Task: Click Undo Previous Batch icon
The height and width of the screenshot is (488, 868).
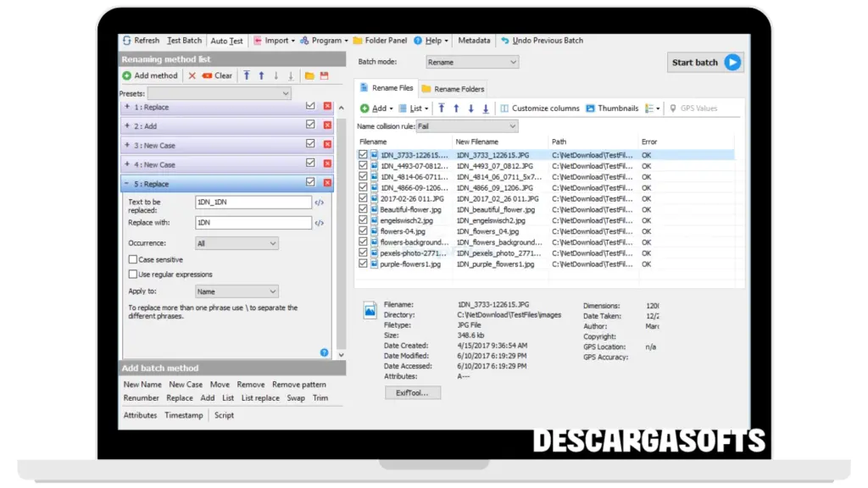Action: point(505,41)
